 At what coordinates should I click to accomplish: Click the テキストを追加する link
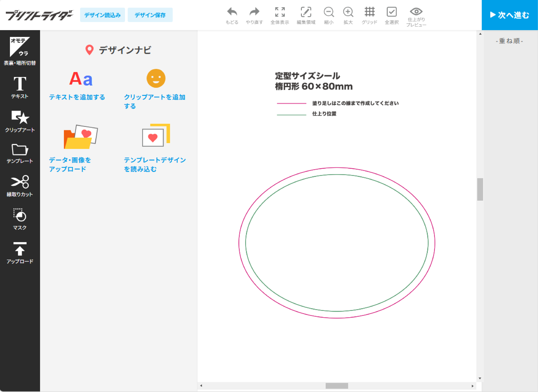[77, 97]
